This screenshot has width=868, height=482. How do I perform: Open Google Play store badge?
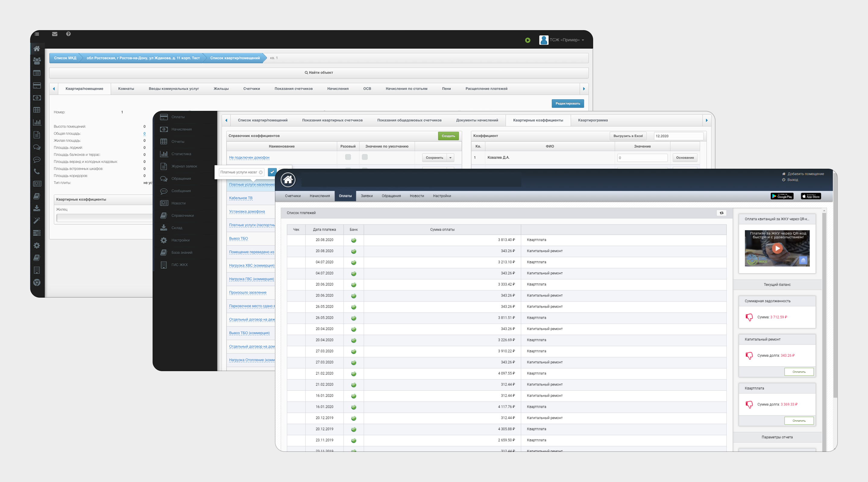[x=782, y=196]
